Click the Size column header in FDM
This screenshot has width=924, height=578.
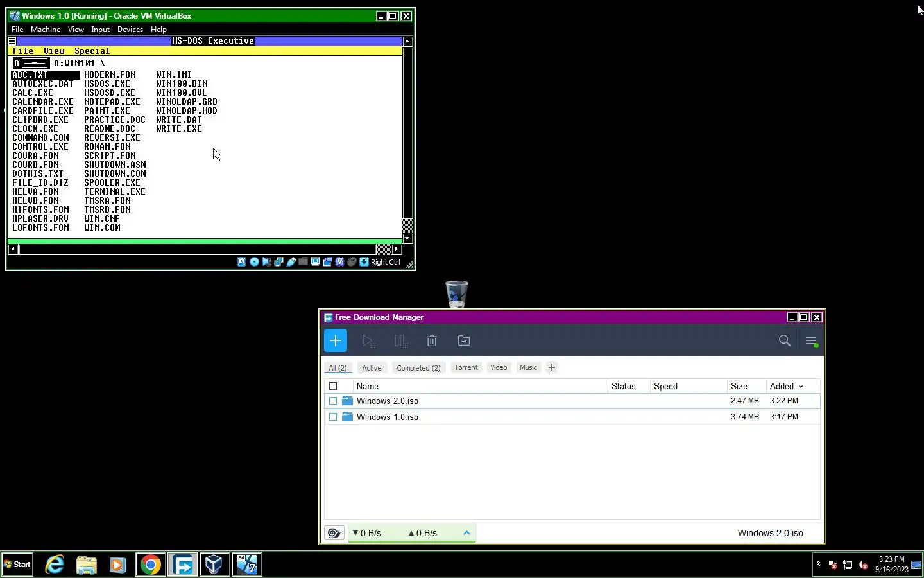point(745,386)
